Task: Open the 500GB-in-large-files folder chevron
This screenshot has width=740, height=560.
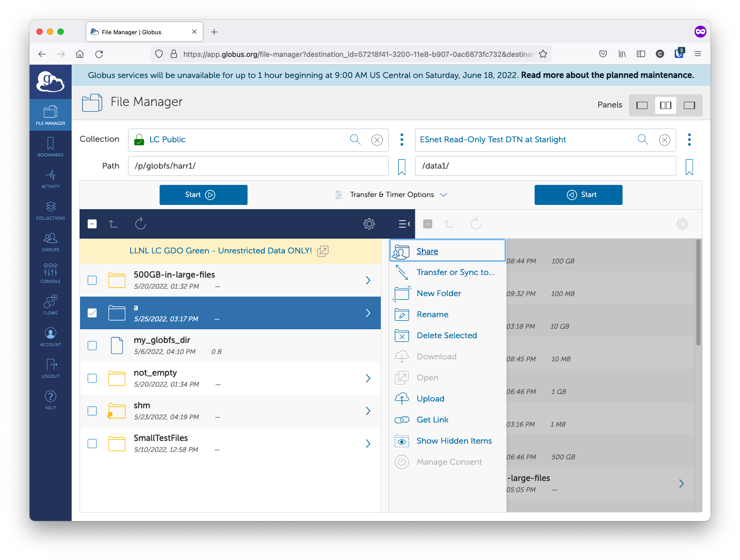Action: (368, 280)
